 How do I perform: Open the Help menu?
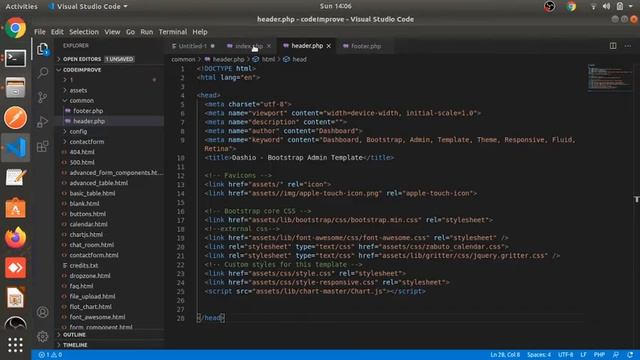coord(200,32)
